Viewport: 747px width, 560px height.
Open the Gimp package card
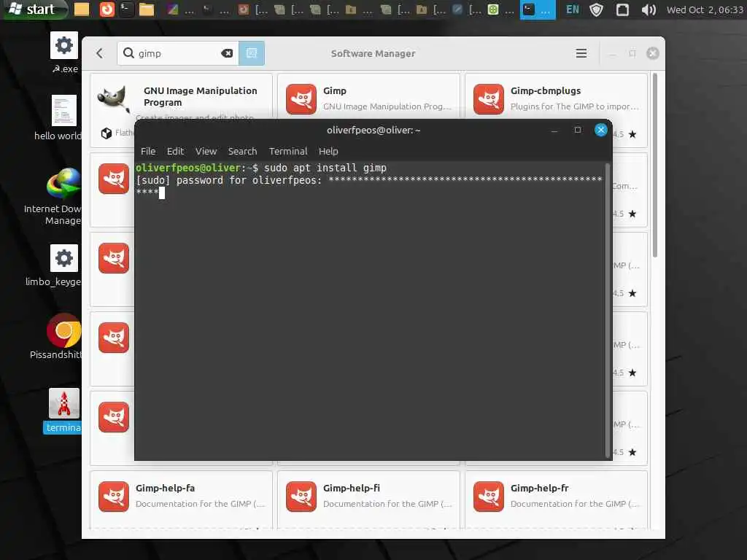click(x=368, y=97)
